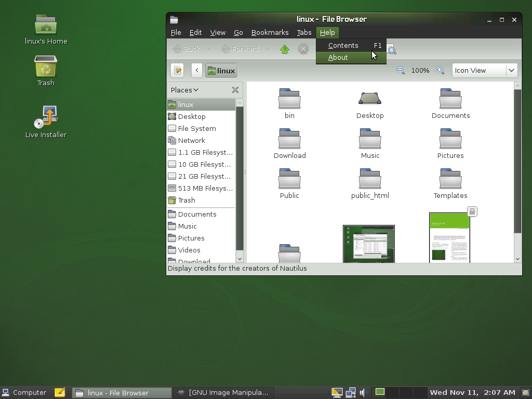Click the Stop loading toolbar icon

pyautogui.click(x=303, y=49)
